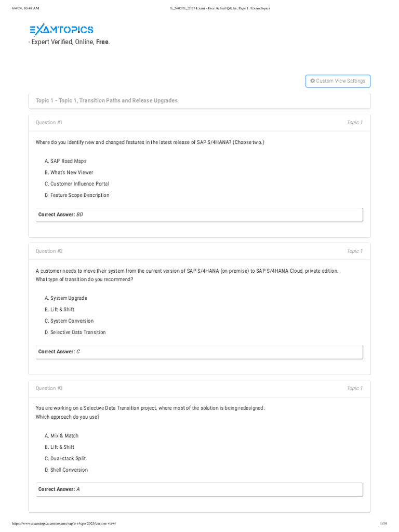Pick option B. Lift & Shift in Question #2
The width and height of the screenshot is (399, 532).
coord(59,310)
